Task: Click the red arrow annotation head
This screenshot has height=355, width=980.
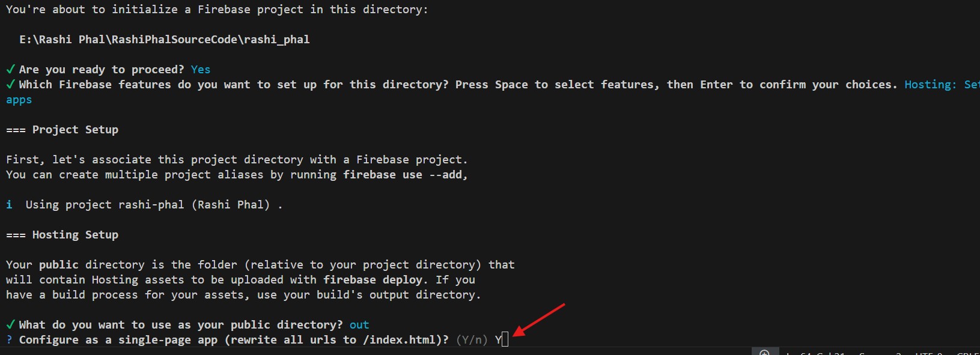Action: click(517, 332)
